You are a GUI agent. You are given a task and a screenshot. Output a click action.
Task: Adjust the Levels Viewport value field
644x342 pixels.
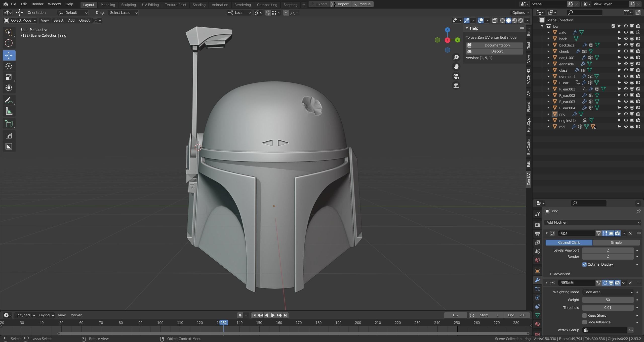[x=608, y=250]
